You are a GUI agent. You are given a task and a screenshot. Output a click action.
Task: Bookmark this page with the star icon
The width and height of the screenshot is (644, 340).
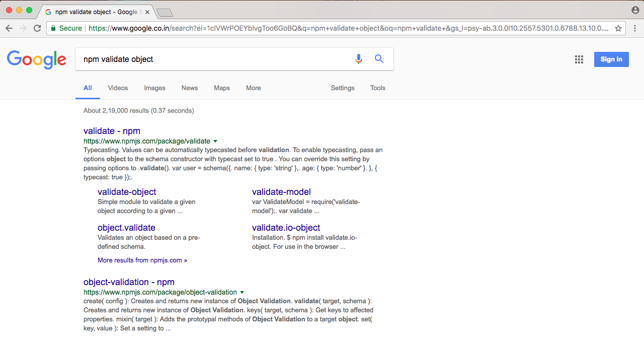click(x=618, y=28)
